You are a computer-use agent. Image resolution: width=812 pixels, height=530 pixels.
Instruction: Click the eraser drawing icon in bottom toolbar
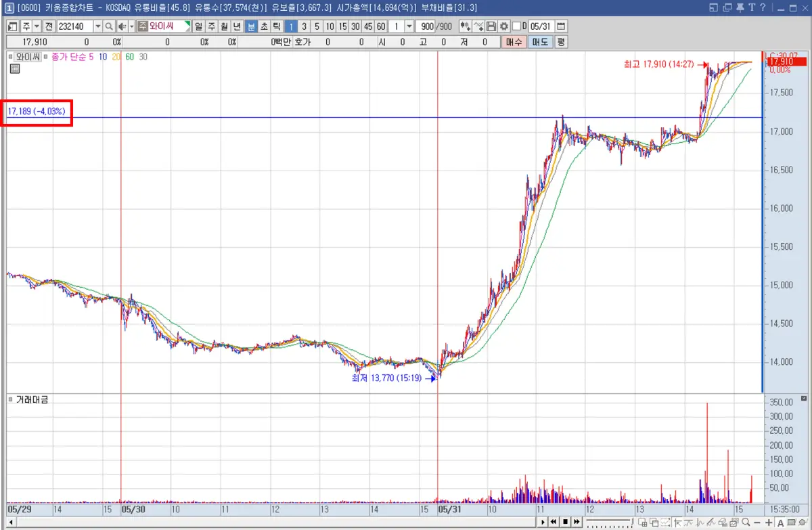coord(723,523)
